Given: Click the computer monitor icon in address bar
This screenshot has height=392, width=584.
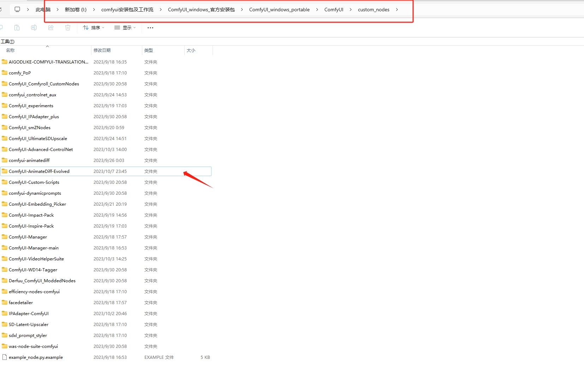Looking at the screenshot, I should pos(17,10).
